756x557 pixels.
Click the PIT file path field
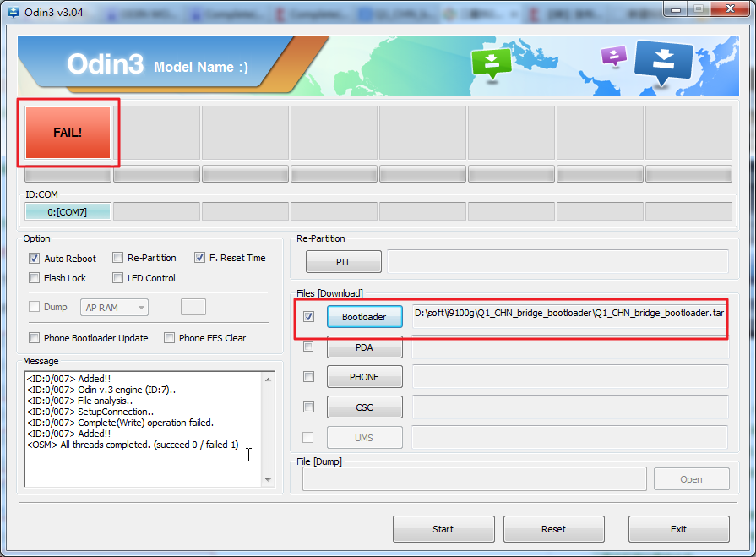[x=557, y=261]
